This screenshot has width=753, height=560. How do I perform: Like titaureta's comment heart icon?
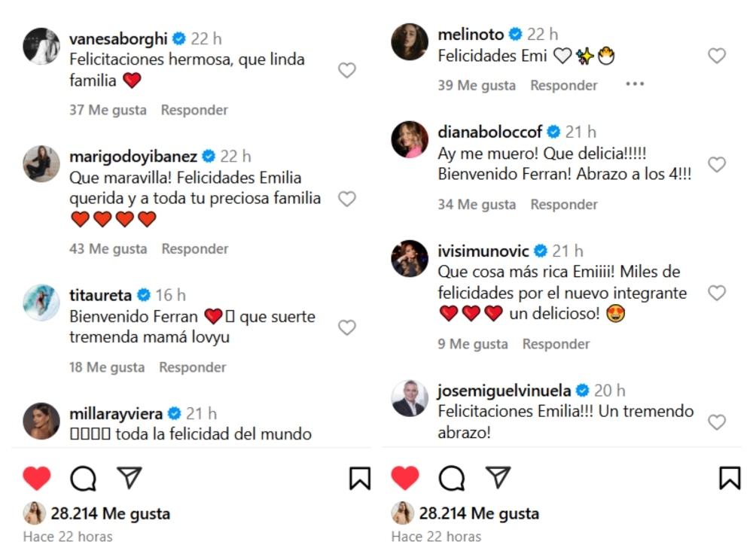tap(346, 327)
